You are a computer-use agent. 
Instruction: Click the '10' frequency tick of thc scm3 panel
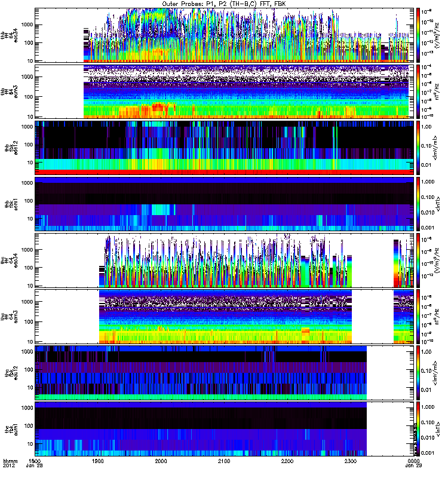tap(30, 341)
